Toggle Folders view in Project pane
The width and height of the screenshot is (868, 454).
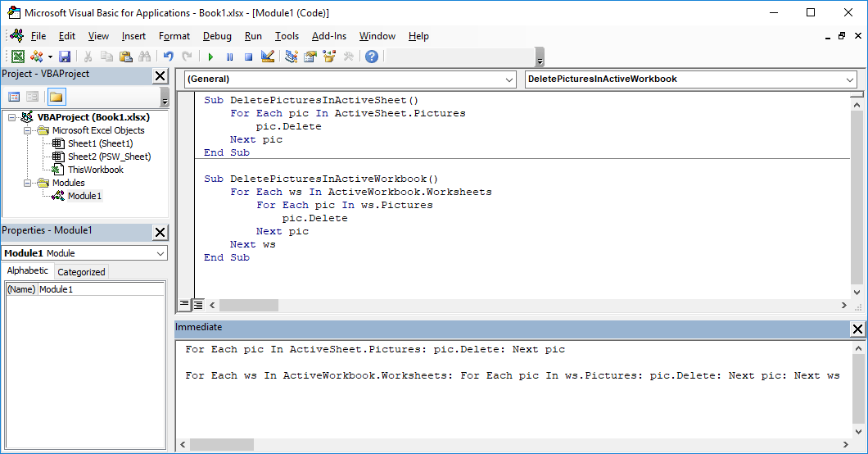pos(57,97)
